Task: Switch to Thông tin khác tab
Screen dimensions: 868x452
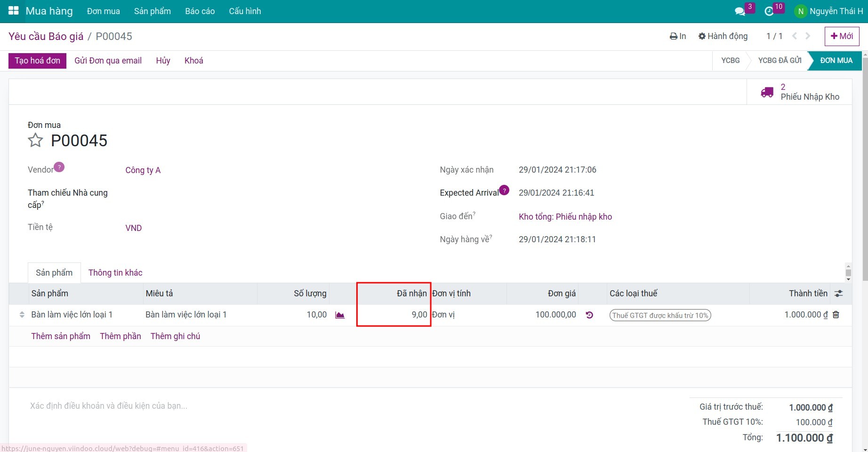Action: [x=115, y=273]
